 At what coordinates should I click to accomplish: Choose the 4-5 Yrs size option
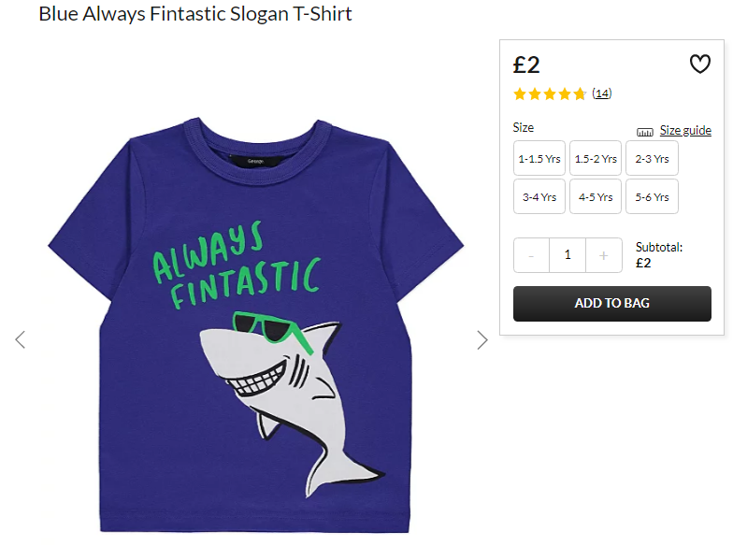(x=596, y=196)
